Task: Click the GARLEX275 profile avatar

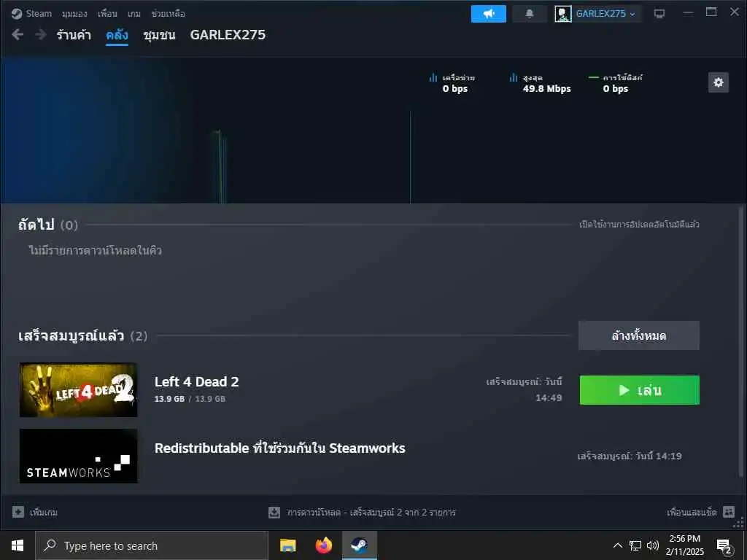Action: click(x=562, y=14)
